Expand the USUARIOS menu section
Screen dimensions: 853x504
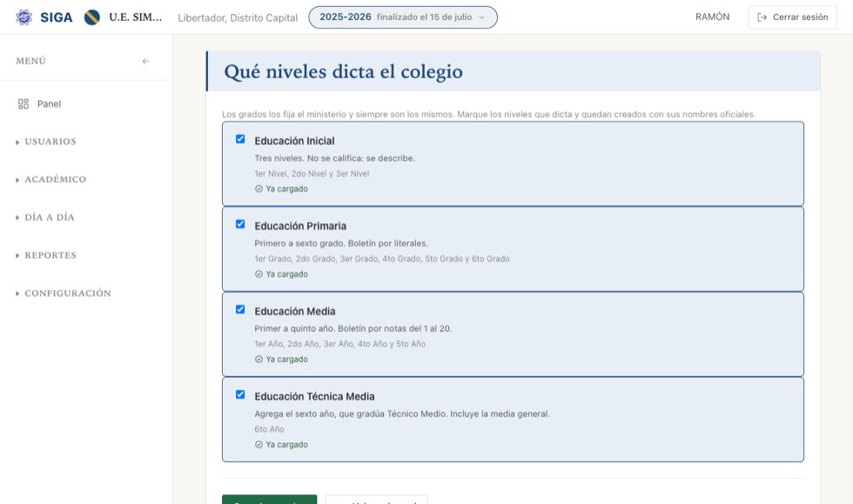tap(46, 142)
